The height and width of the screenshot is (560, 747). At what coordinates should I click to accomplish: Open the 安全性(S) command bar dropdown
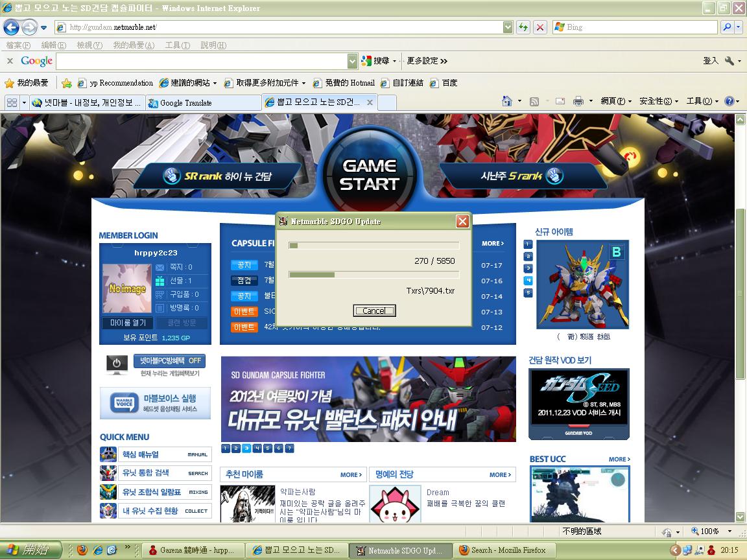coord(658,101)
